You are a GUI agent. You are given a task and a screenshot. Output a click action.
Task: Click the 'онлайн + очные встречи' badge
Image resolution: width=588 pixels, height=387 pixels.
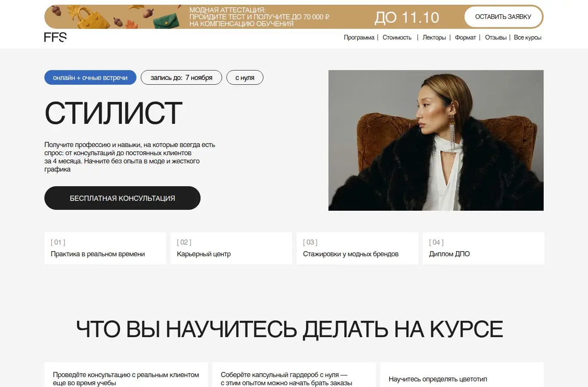pos(90,77)
